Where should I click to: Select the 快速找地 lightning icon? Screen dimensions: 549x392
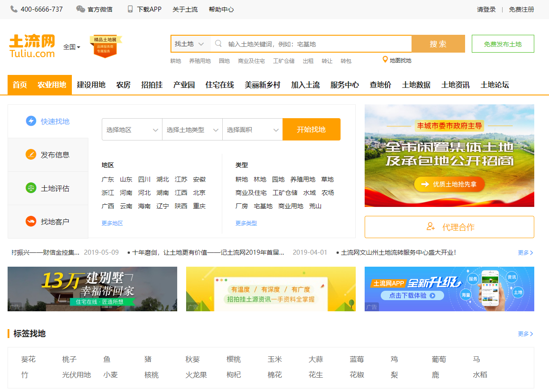coord(31,121)
